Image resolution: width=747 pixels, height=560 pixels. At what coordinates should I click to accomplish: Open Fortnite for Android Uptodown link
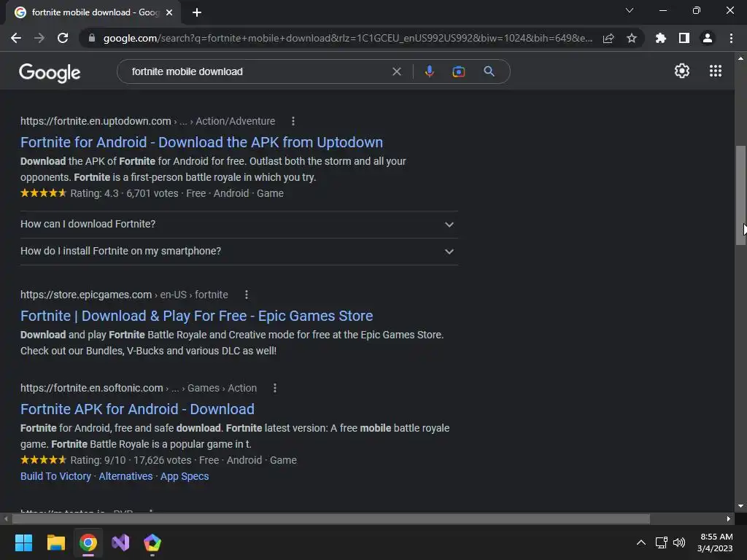tap(201, 142)
